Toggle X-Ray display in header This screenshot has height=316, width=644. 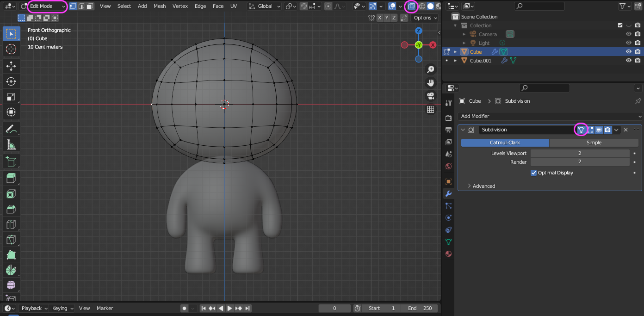point(411,6)
